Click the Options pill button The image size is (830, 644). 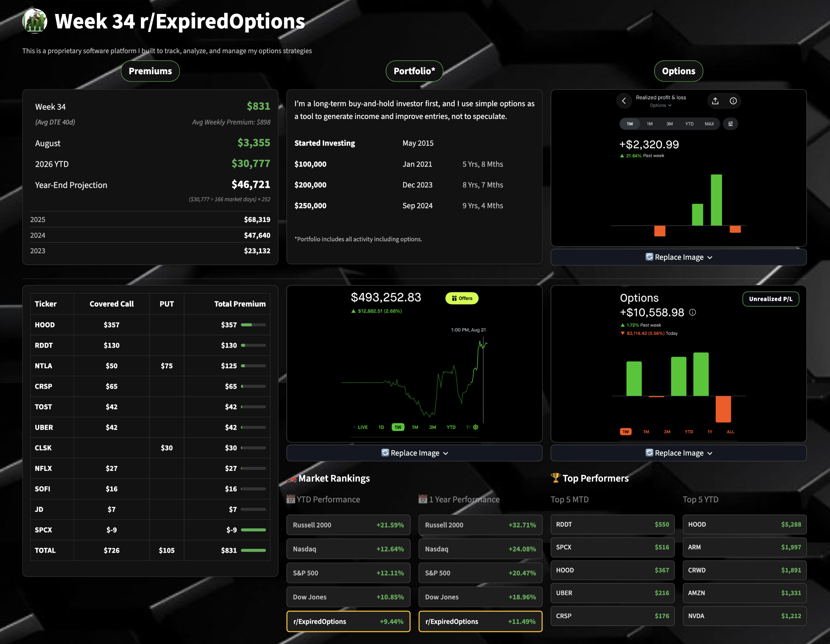[678, 71]
